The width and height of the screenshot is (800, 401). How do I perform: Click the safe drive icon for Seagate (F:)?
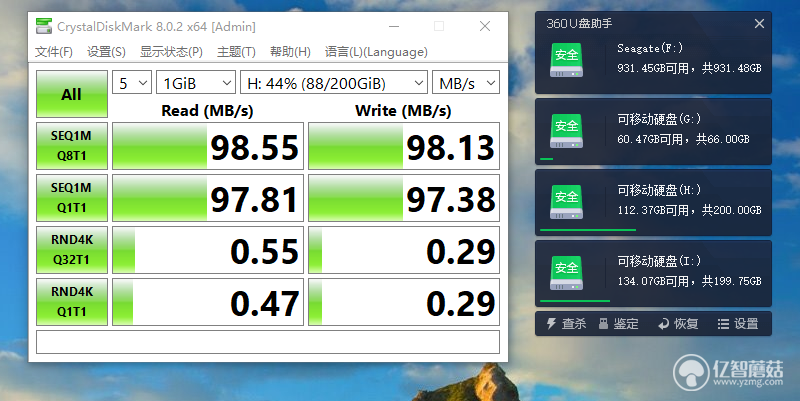[x=566, y=60]
